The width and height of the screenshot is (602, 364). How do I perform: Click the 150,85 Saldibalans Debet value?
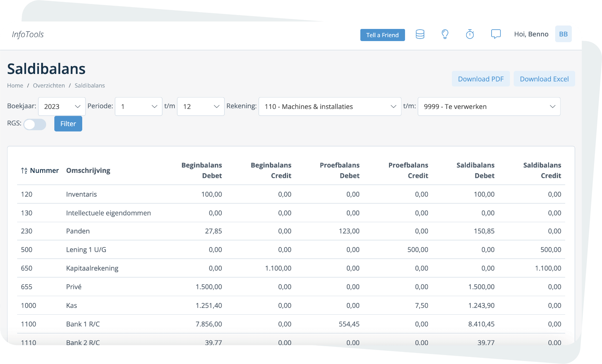click(x=484, y=231)
